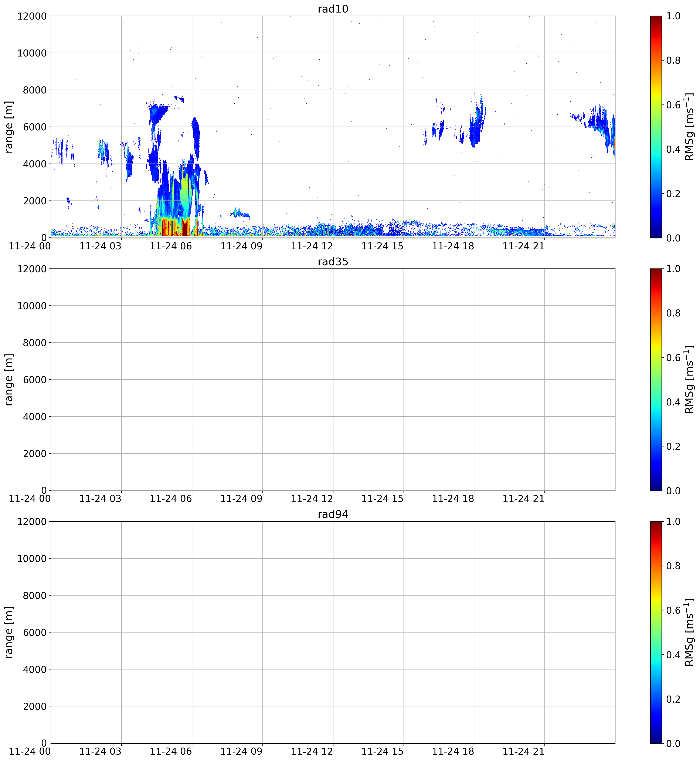Click the rad35 colorbar gradient
The width and height of the screenshot is (700, 761).
656,380
